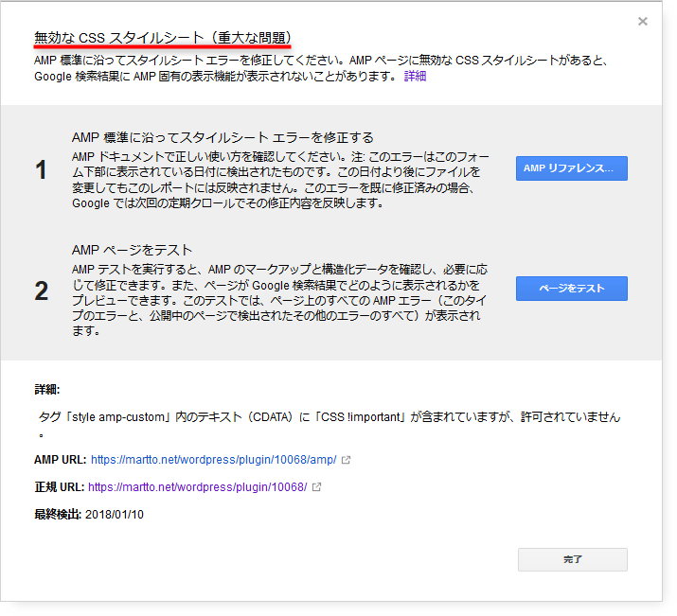Click the external-link icon beside the AMP URL
Image resolution: width=677 pixels, height=616 pixels.
[347, 461]
